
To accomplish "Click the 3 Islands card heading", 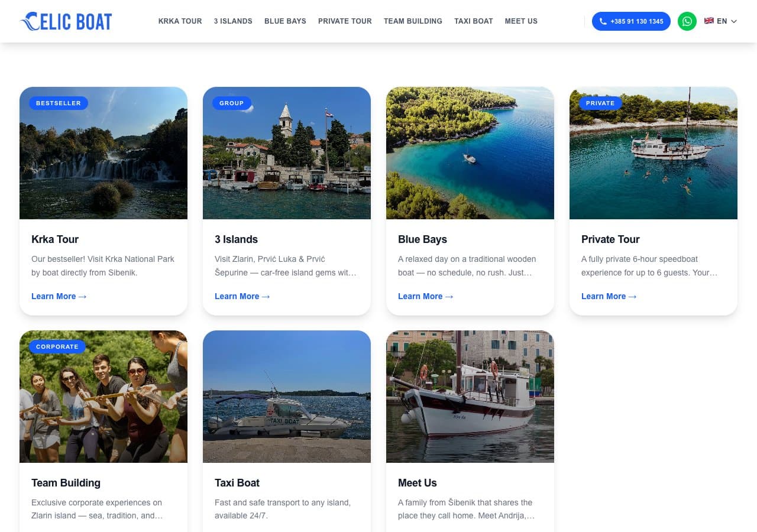I will click(236, 239).
